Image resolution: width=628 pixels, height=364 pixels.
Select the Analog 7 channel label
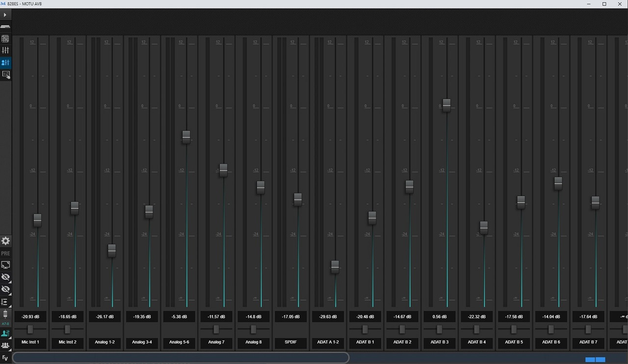216,342
